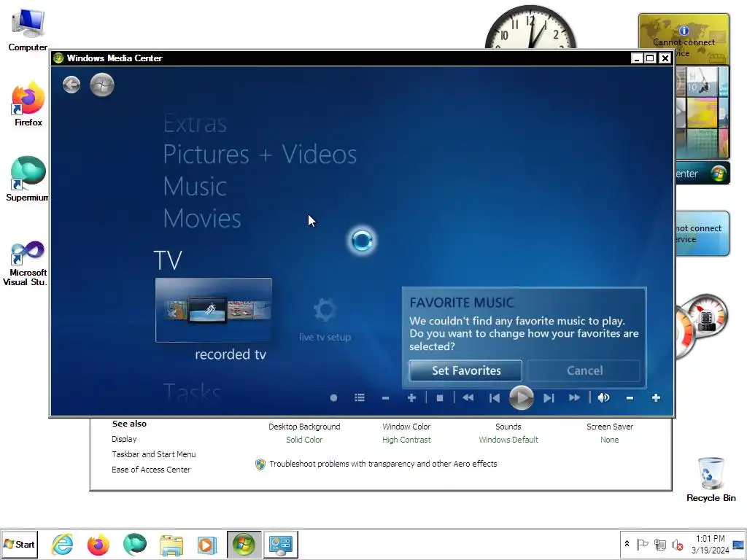The width and height of the screenshot is (747, 560).
Task: Click muted volume tray icon
Action: click(677, 544)
